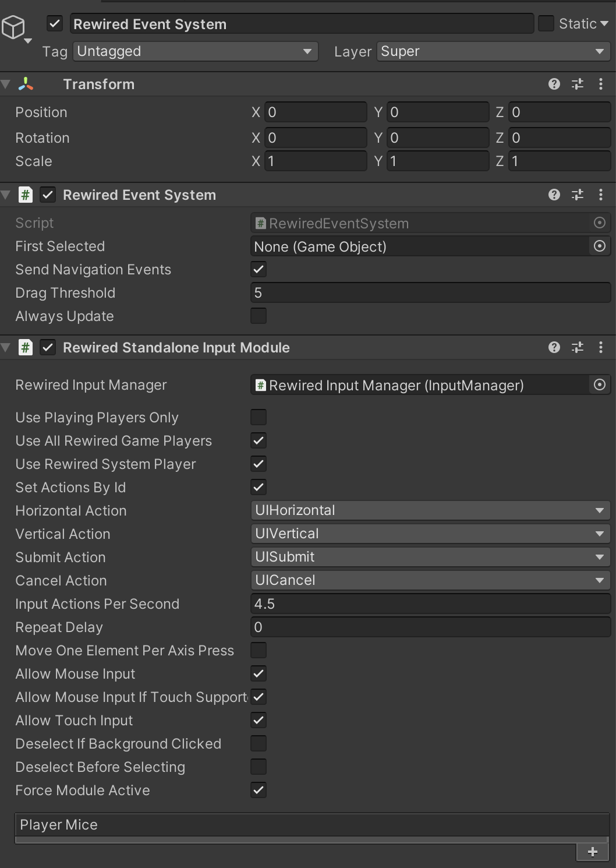Screen dimensions: 616x868
Task: Click the Transform component axes icon
Action: point(26,84)
